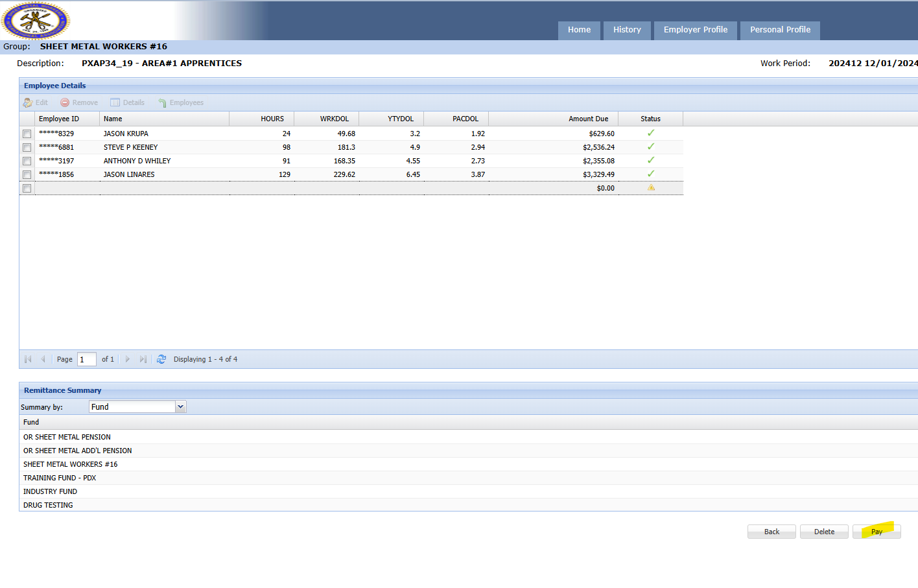
Task: Click employee ID *****6881
Action: (56, 147)
